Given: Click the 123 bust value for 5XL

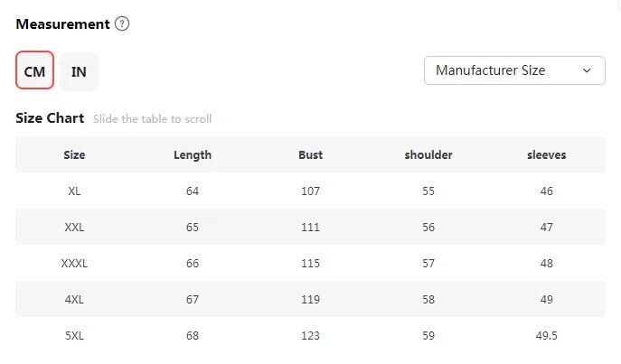Looking at the screenshot, I should coord(310,336).
